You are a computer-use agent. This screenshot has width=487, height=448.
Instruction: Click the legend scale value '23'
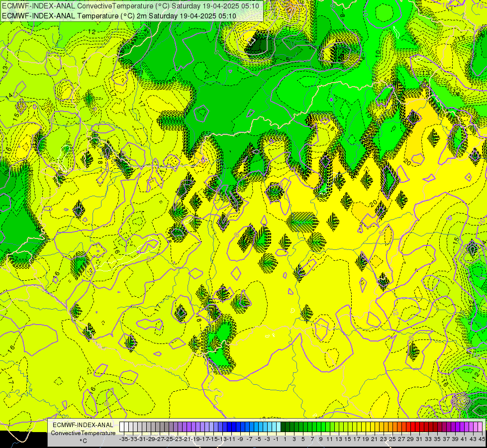383,439
